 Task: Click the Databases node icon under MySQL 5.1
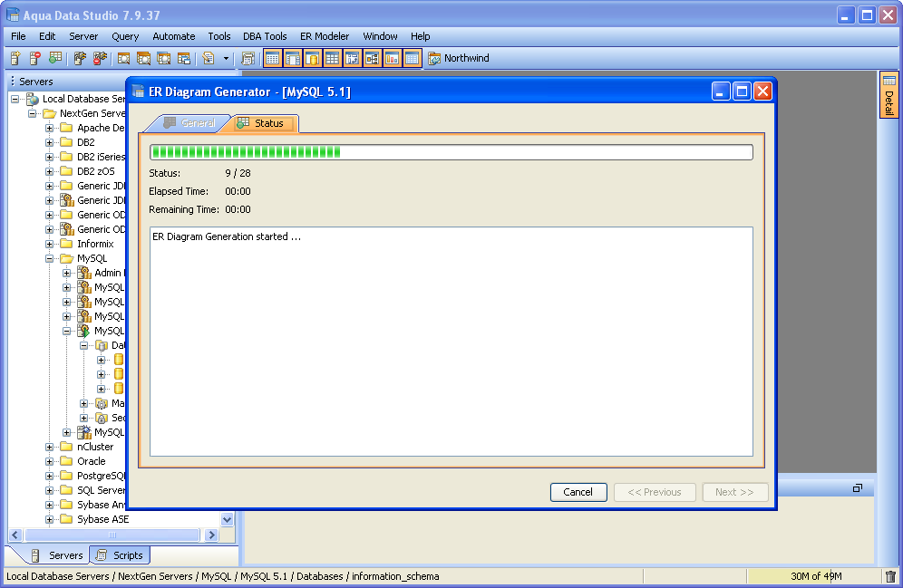pos(102,345)
